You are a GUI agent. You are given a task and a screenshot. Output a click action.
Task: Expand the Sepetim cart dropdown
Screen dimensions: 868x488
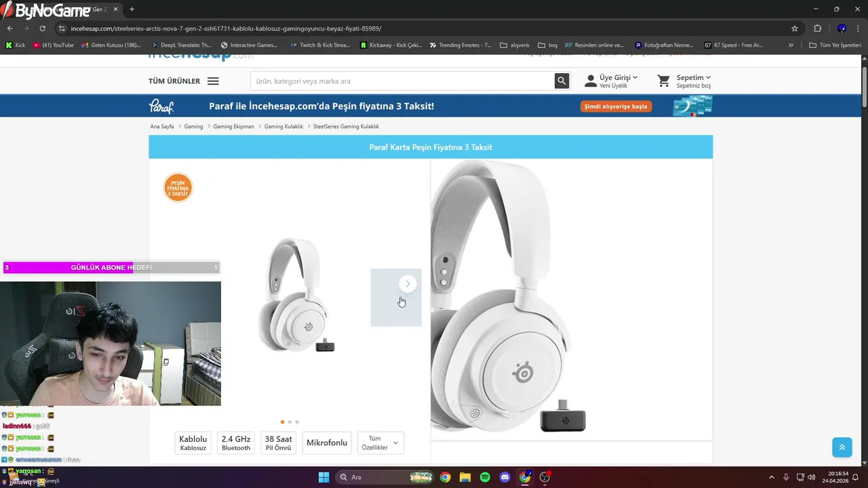pyautogui.click(x=708, y=77)
